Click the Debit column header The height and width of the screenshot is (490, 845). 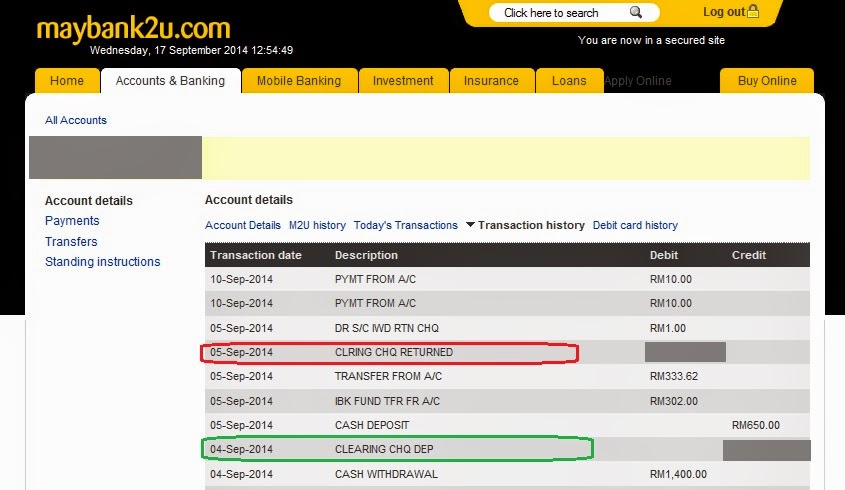click(x=664, y=255)
